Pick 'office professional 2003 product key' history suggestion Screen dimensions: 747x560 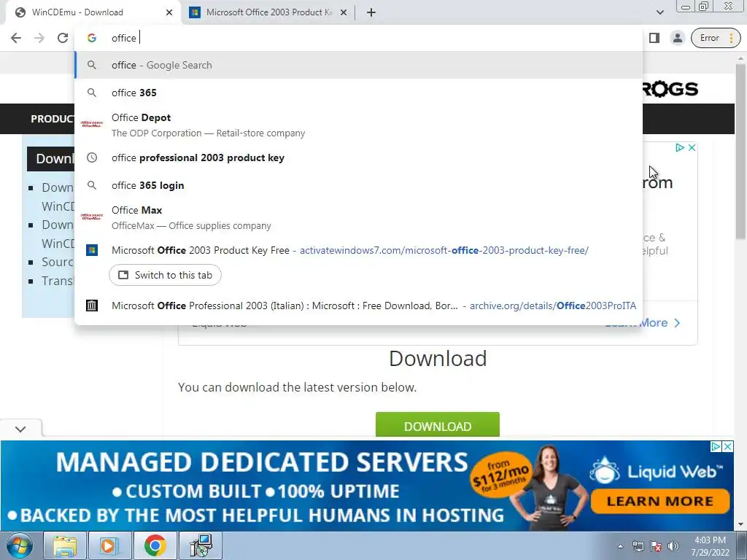359,157
